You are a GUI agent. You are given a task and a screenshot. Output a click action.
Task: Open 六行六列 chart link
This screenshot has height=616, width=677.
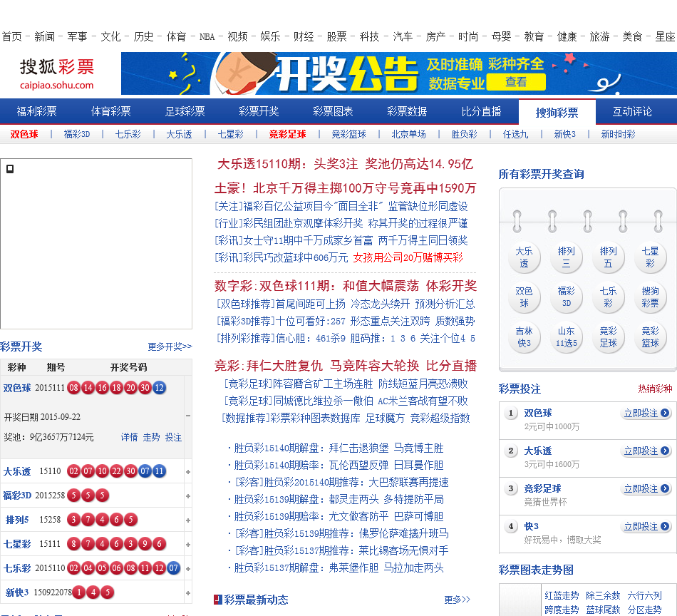coord(645,596)
